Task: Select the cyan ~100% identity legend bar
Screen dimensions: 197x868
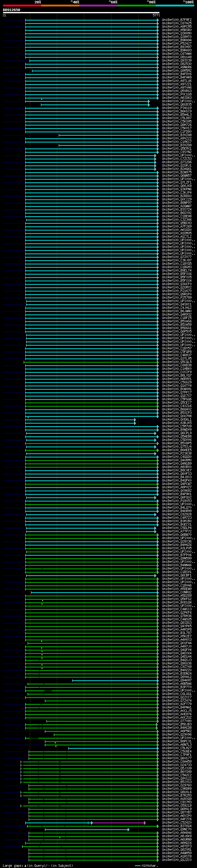Action: (175, 6)
